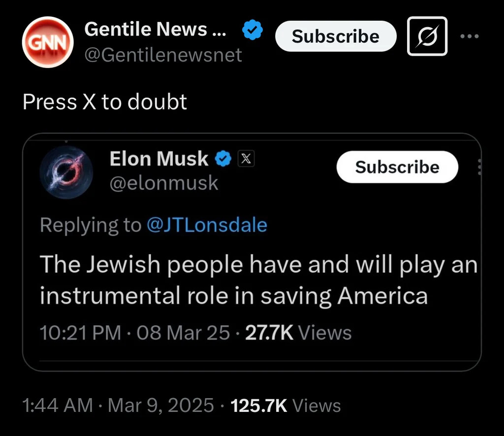Click Elon Musk's avatar in the quoted post
This screenshot has height=436, width=504.
[x=66, y=172]
